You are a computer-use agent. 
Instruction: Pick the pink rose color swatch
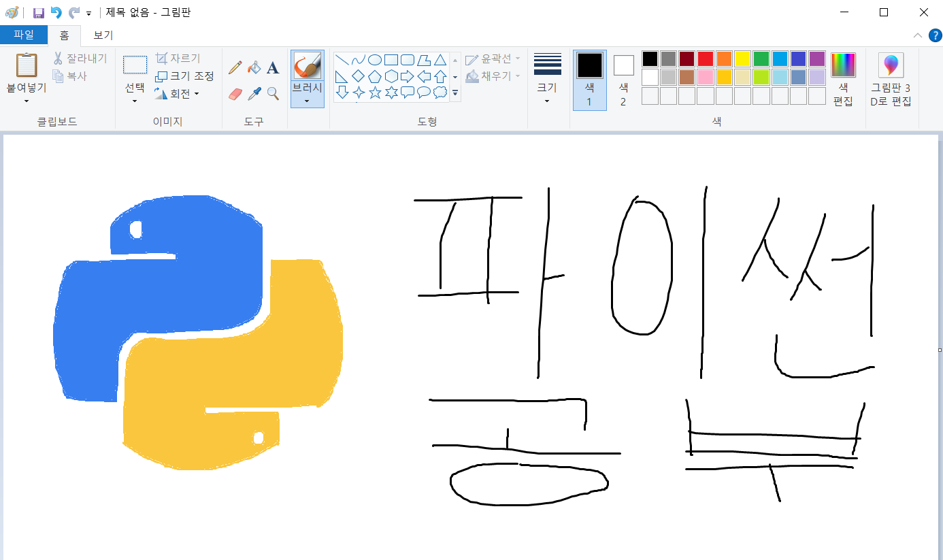click(706, 77)
